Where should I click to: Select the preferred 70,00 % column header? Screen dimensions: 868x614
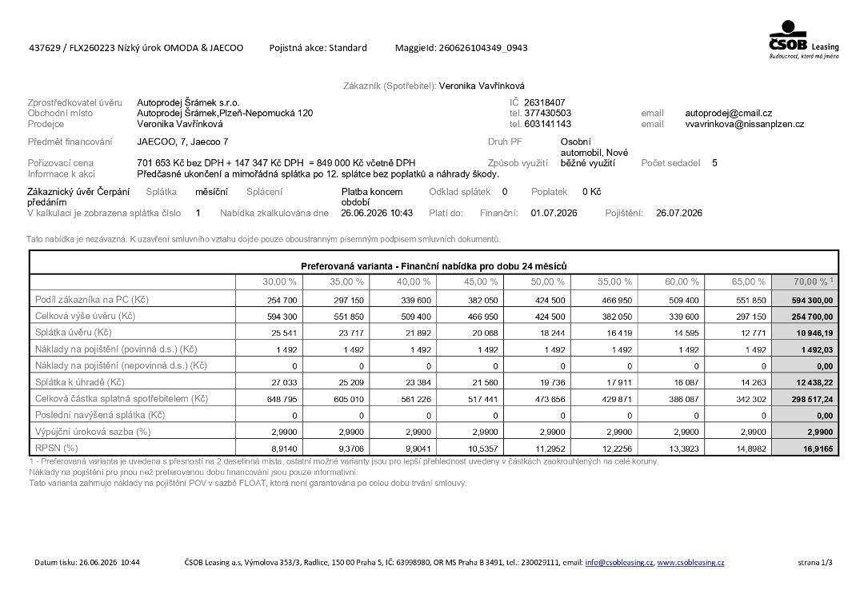pos(810,281)
